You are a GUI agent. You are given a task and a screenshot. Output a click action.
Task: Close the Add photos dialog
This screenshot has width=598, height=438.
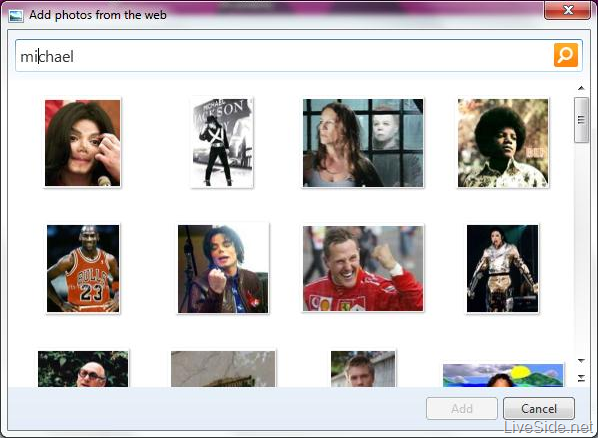click(567, 10)
